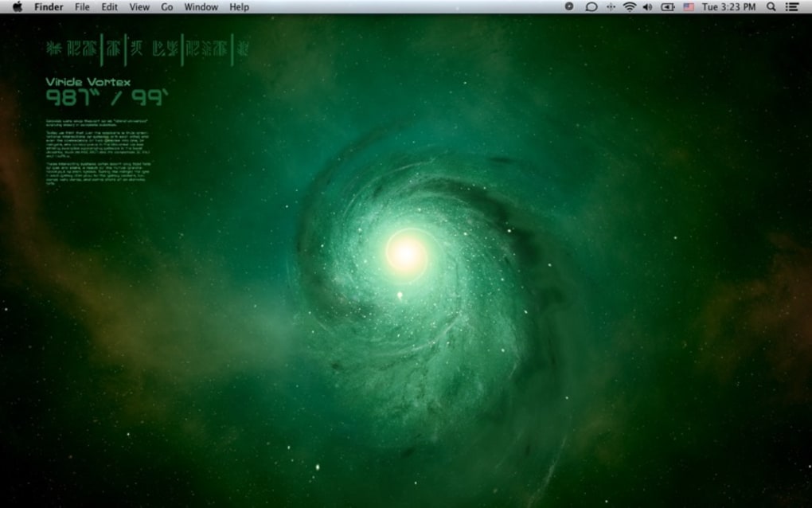This screenshot has width=812, height=508.
Task: Click the small crosshair menu bar icon
Action: 611,6
